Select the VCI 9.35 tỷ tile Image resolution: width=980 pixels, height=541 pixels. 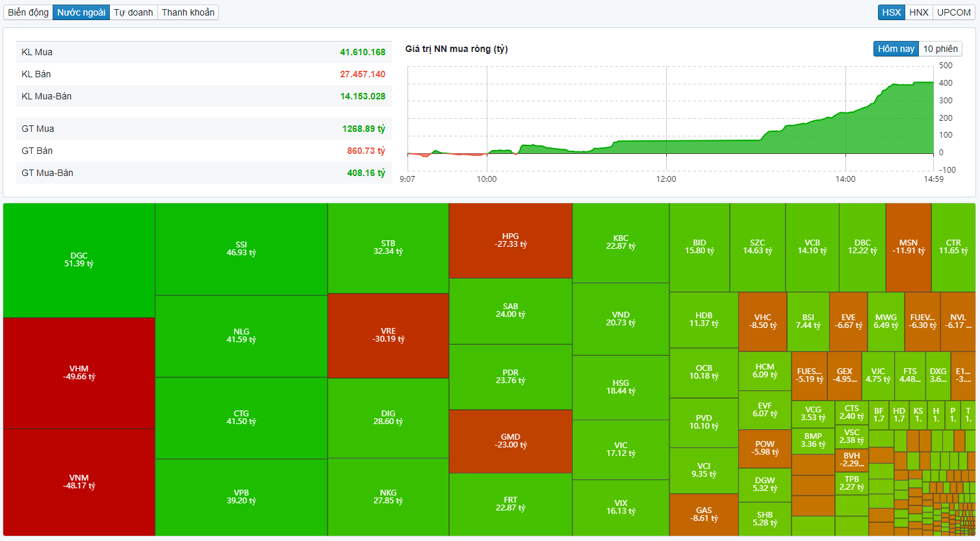point(704,470)
